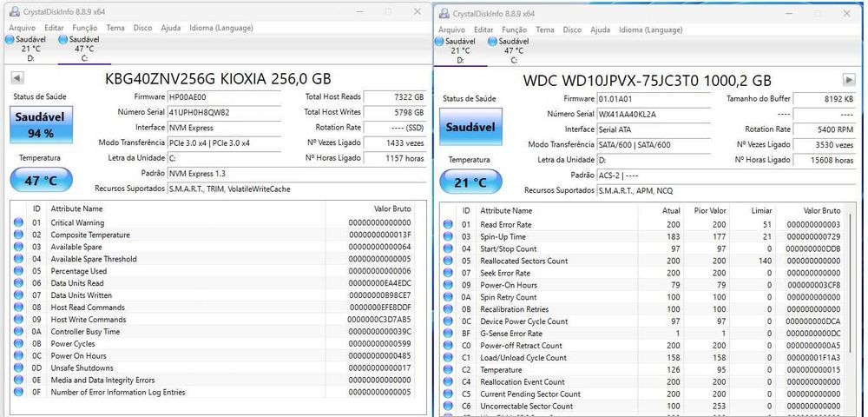868x417 pixels.
Task: Click status icon for Critical Warning row
Action: tap(19, 222)
